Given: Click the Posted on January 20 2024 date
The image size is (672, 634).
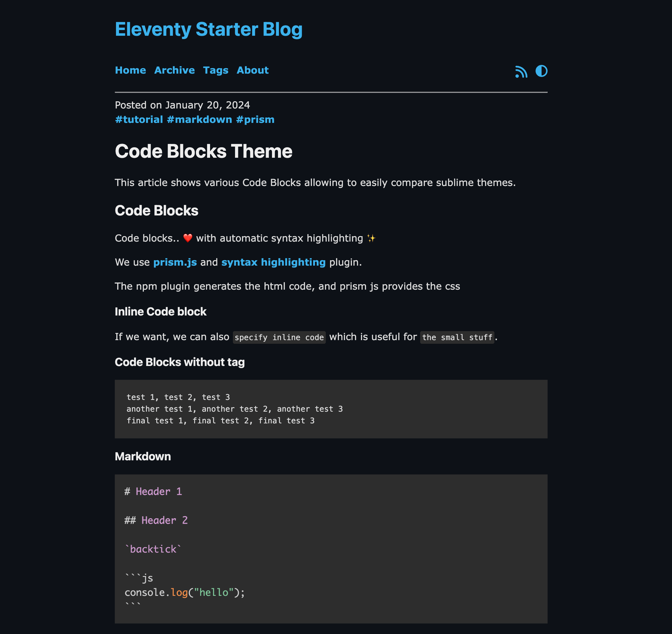Looking at the screenshot, I should pyautogui.click(x=182, y=105).
